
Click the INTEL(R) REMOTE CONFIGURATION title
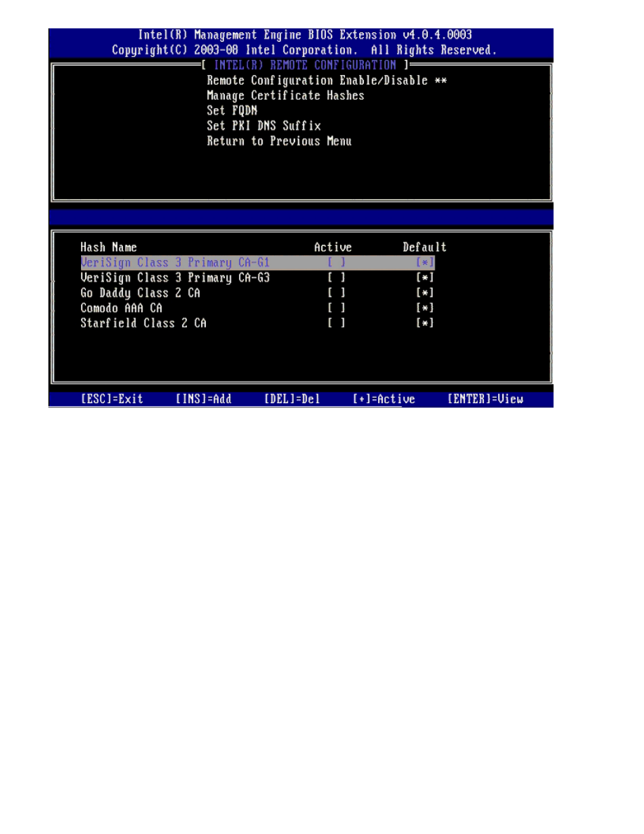click(x=305, y=66)
